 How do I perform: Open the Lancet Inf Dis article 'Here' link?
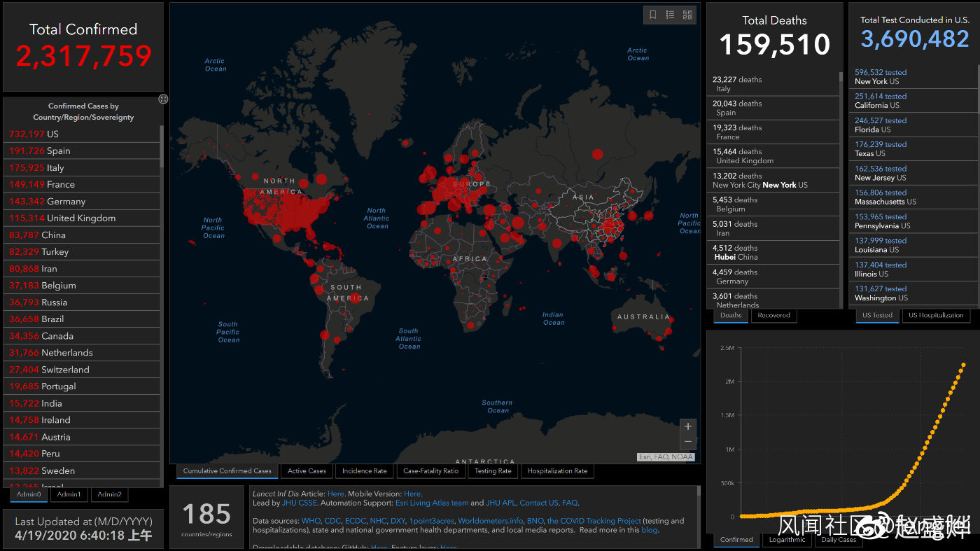coord(336,494)
